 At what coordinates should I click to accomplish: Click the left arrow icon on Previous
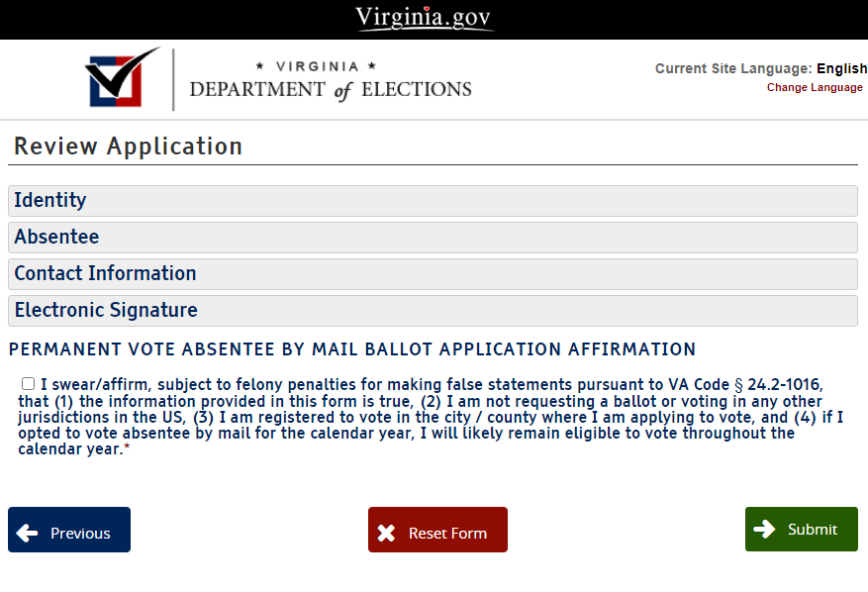coord(28,533)
